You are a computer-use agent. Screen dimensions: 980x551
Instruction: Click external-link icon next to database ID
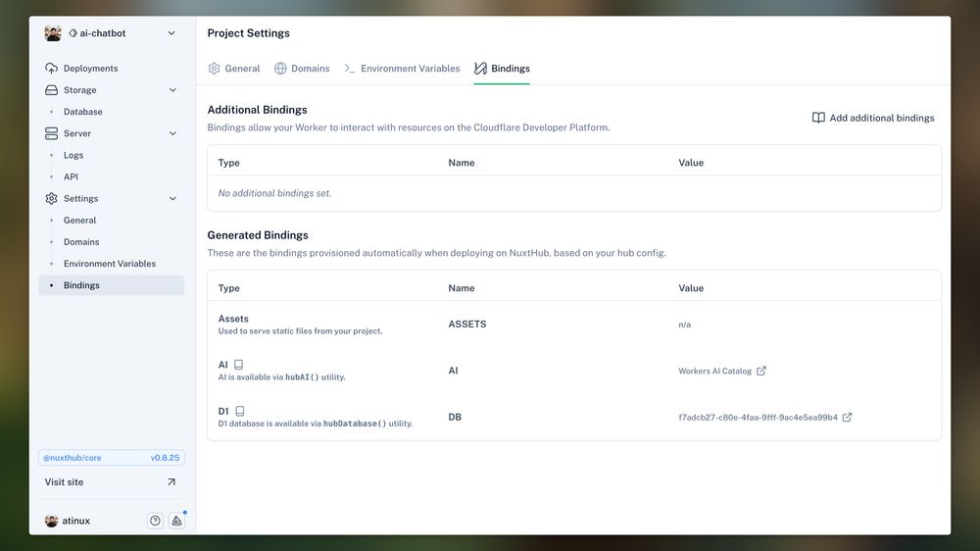coord(847,417)
